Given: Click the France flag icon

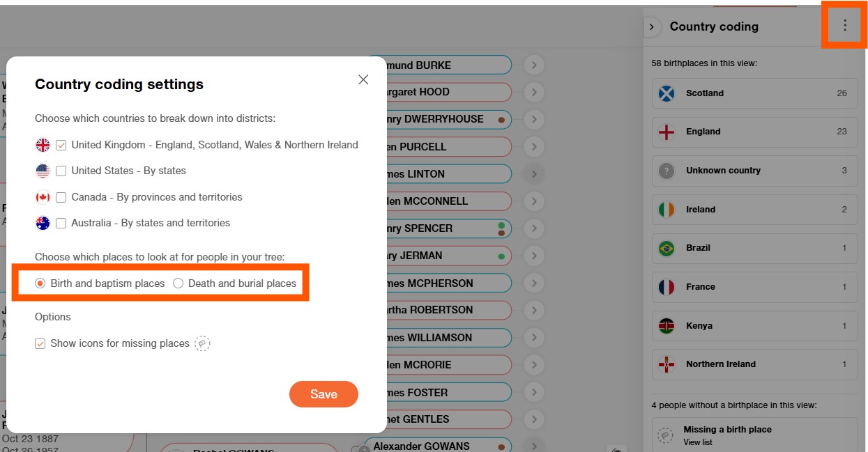Looking at the screenshot, I should pos(667,287).
